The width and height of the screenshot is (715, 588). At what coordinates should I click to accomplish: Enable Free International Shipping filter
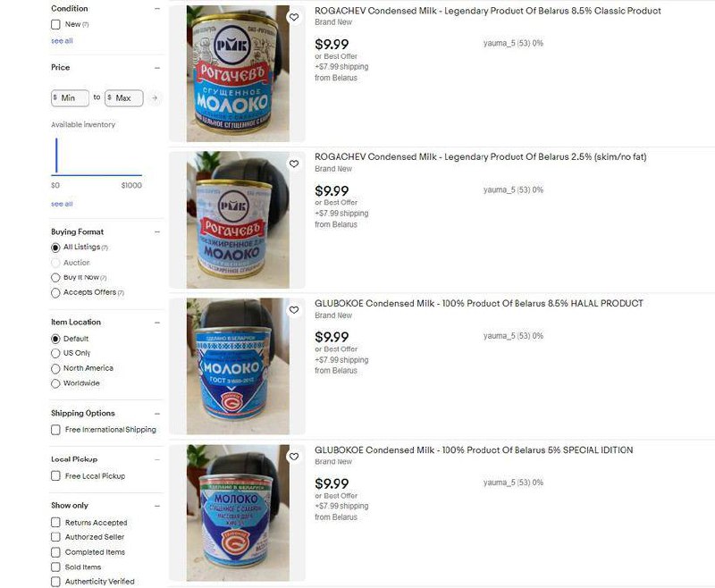tap(55, 430)
